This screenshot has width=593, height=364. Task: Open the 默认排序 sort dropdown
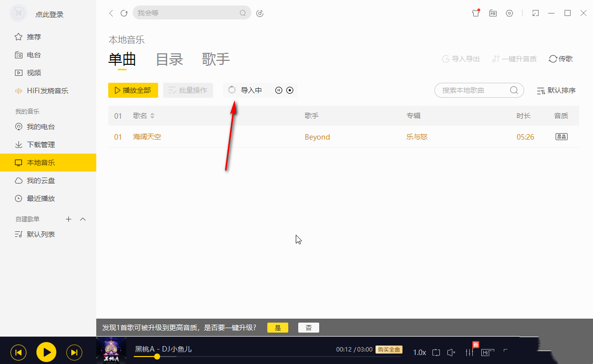pyautogui.click(x=556, y=90)
